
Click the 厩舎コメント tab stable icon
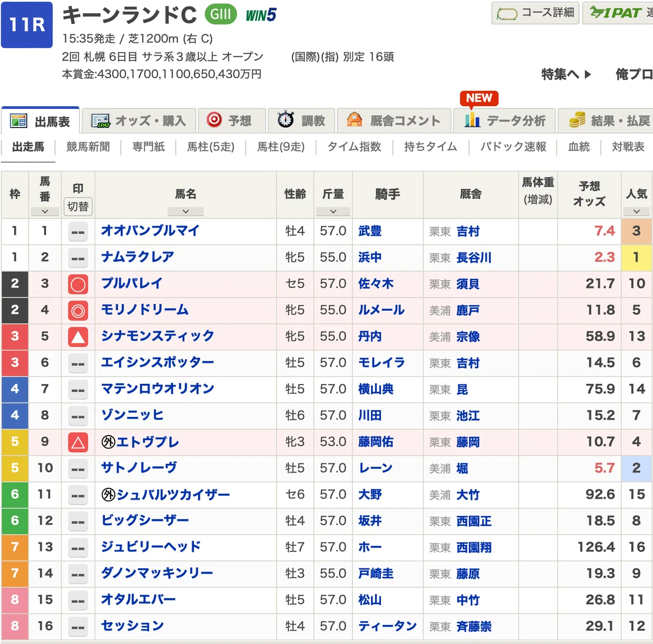[354, 120]
